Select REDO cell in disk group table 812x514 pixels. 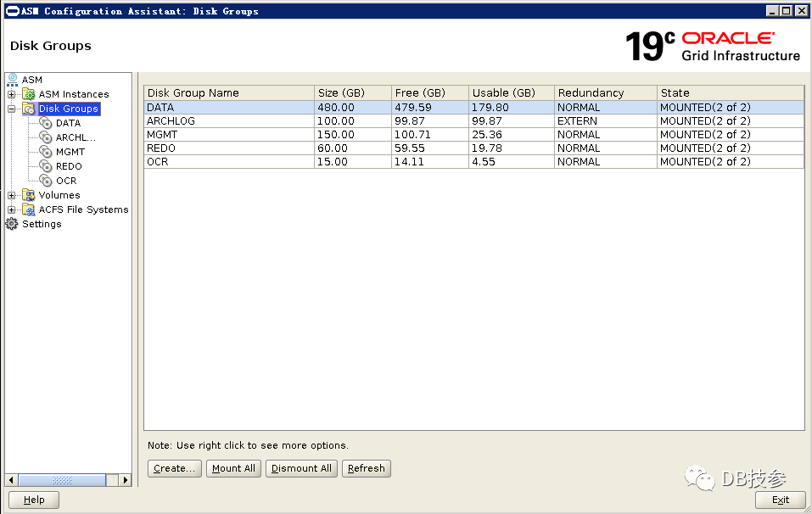[229, 148]
